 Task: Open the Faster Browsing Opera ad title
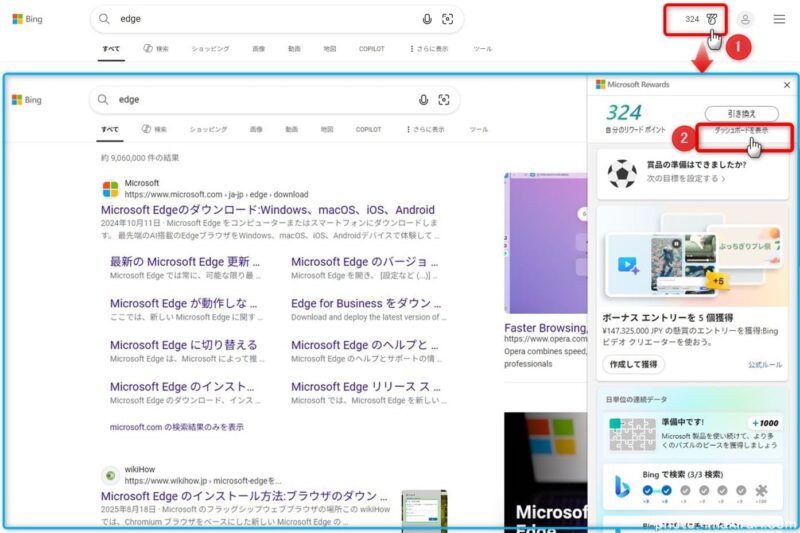(x=545, y=328)
